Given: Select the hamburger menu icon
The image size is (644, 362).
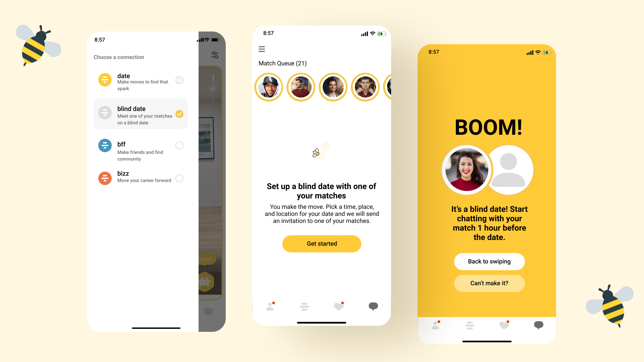Looking at the screenshot, I should 262,49.
